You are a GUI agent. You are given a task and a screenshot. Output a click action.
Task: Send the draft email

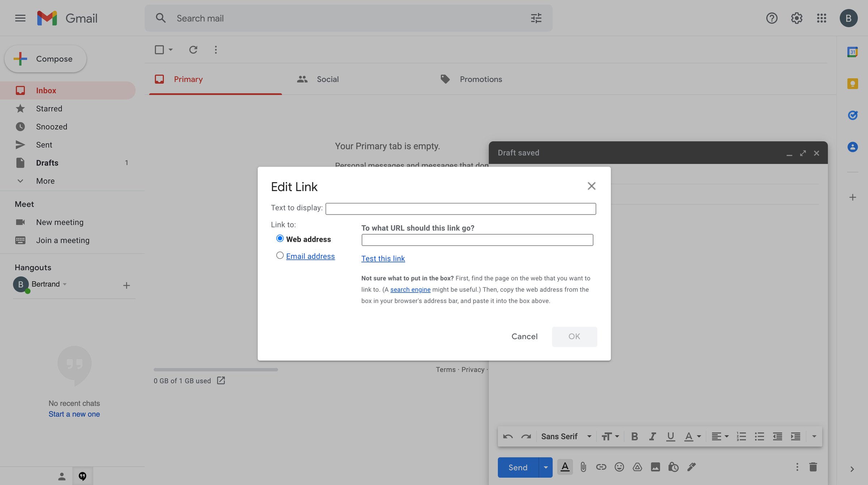point(518,467)
